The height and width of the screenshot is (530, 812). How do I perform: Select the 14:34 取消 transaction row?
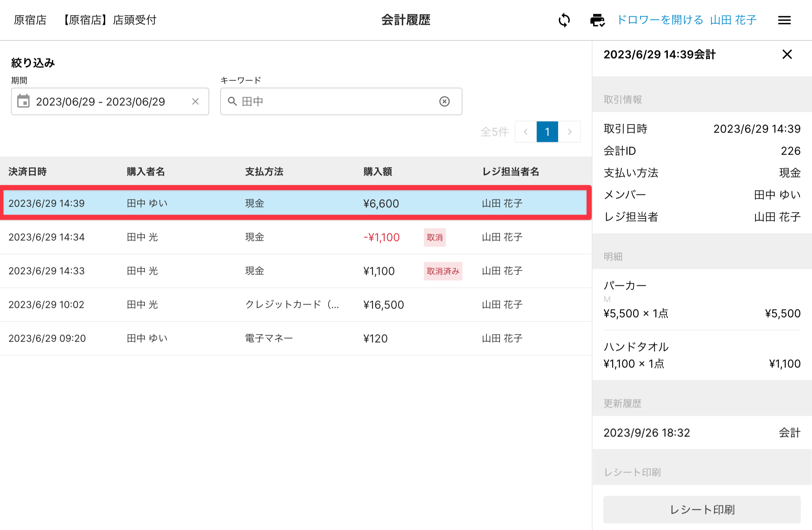pos(296,237)
